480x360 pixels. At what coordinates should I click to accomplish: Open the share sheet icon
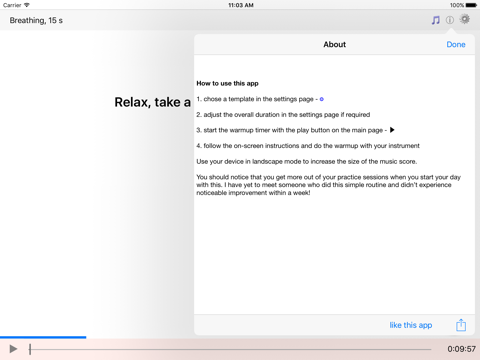(x=461, y=325)
